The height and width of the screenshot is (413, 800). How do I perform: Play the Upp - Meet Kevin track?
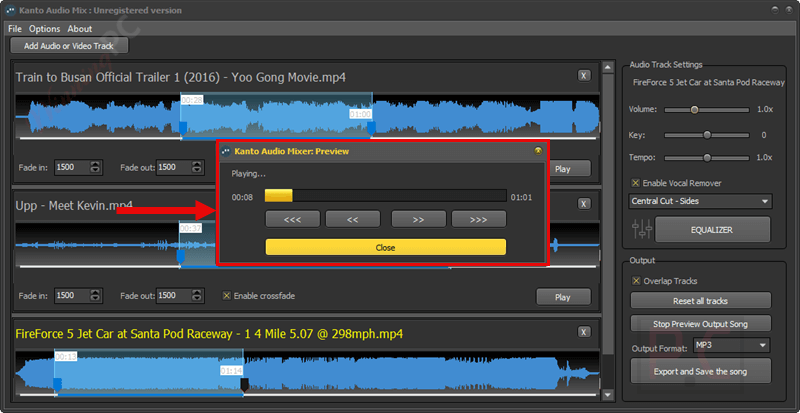(563, 297)
